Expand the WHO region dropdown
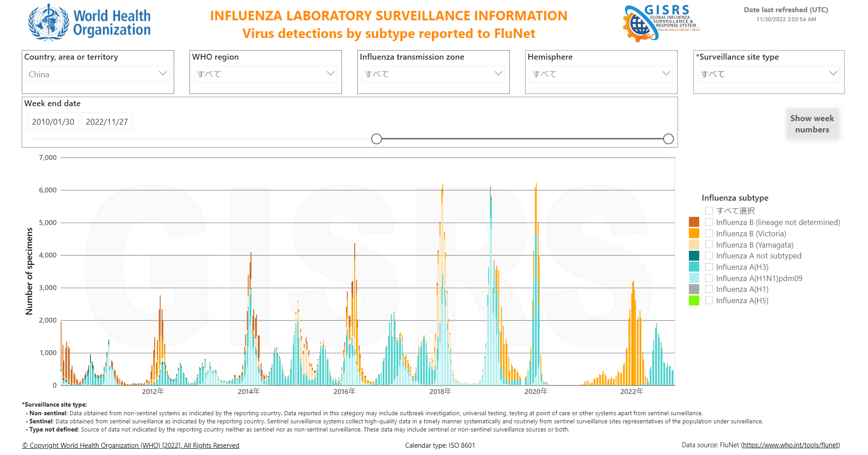The image size is (868, 455). coord(266,74)
